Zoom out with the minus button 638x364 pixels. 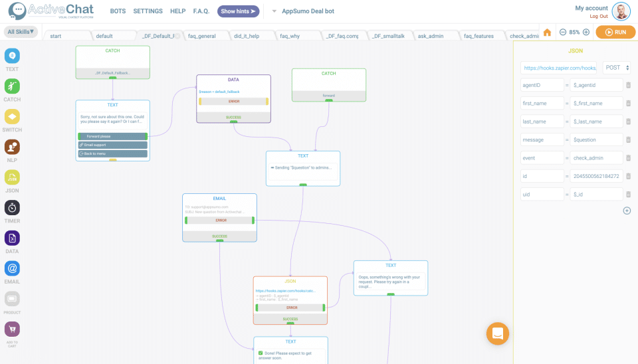point(563,32)
